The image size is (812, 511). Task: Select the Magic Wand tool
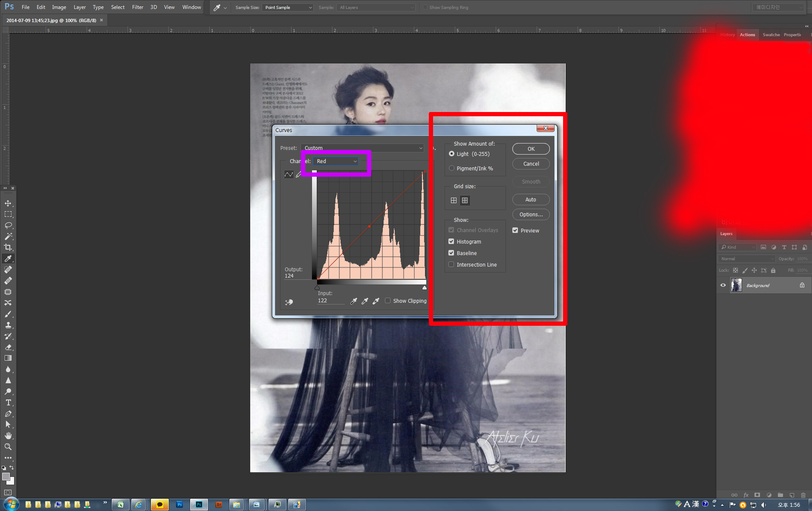pos(8,236)
